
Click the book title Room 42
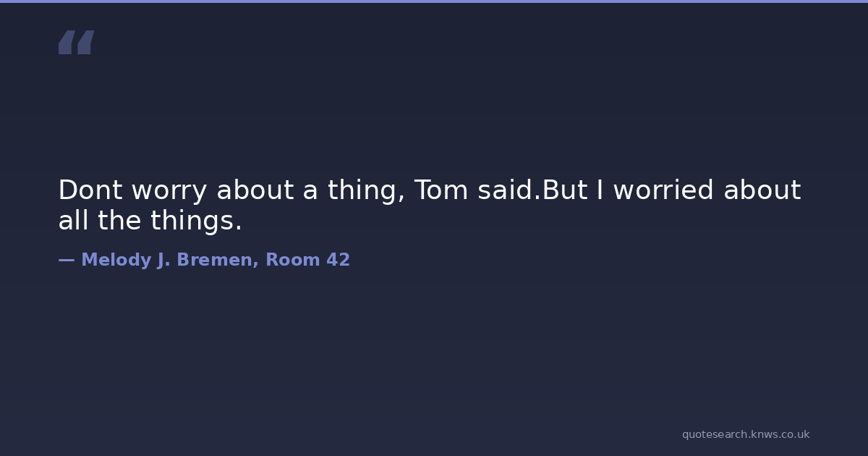tap(307, 260)
